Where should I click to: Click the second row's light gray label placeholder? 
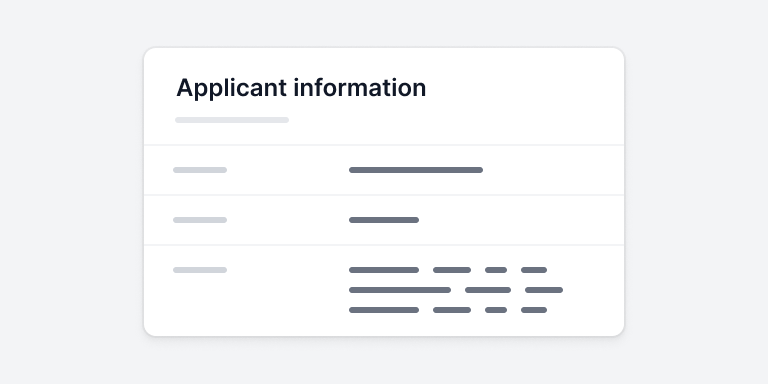click(x=200, y=220)
